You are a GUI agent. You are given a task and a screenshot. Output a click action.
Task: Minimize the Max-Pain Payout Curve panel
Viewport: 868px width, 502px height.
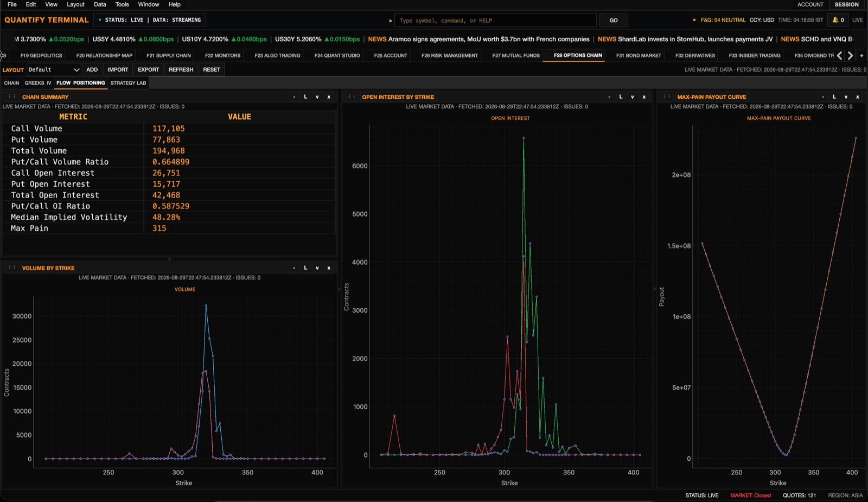tap(823, 97)
